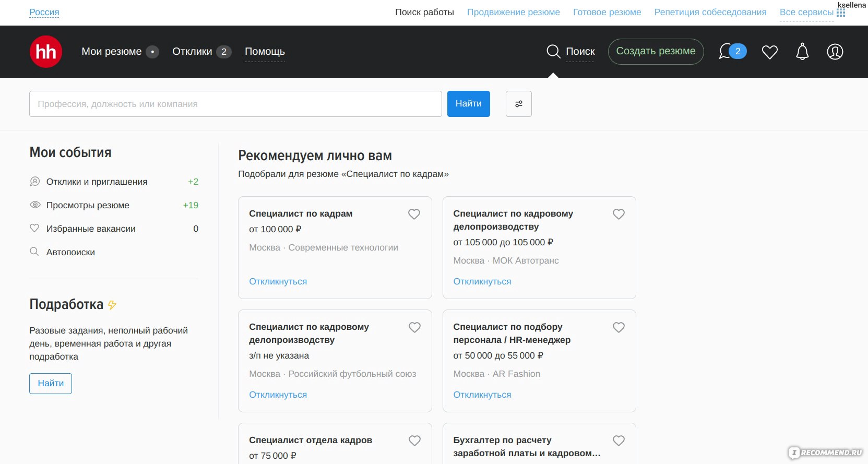Focus the profession search input field
This screenshot has height=464, width=868.
click(x=235, y=104)
